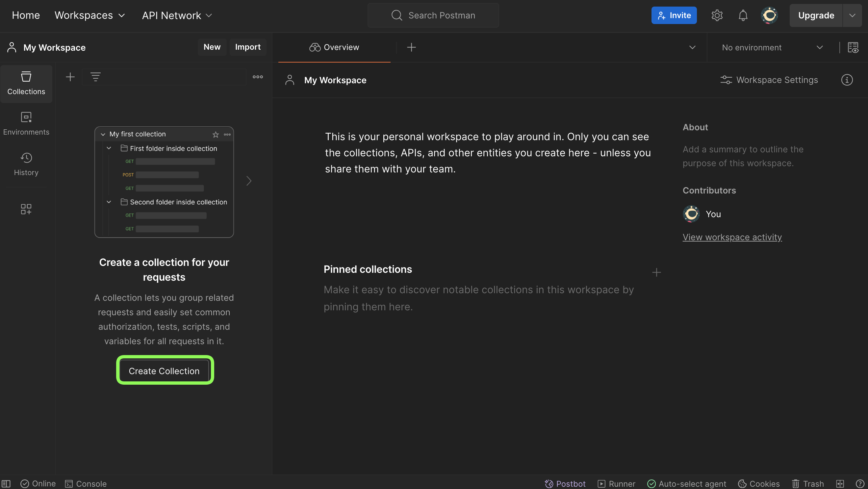This screenshot has height=489, width=868.
Task: Open the notifications bell
Action: [x=743, y=15]
